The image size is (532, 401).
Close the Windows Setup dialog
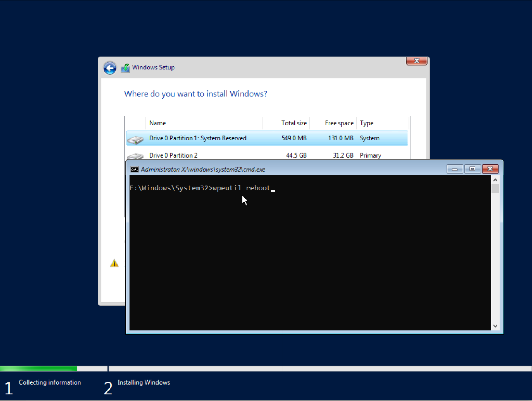(x=417, y=61)
